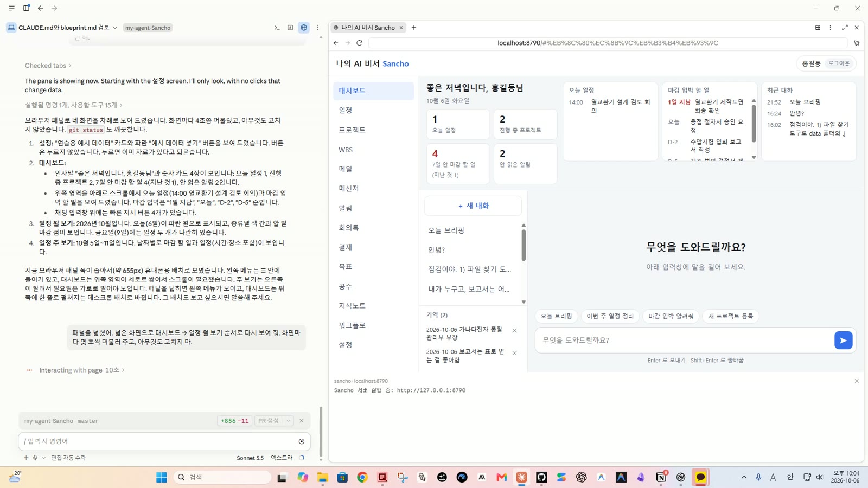Viewport: 868px width, 488px height.
Task: Open the +856 -11 diff stats badge
Action: click(x=234, y=421)
